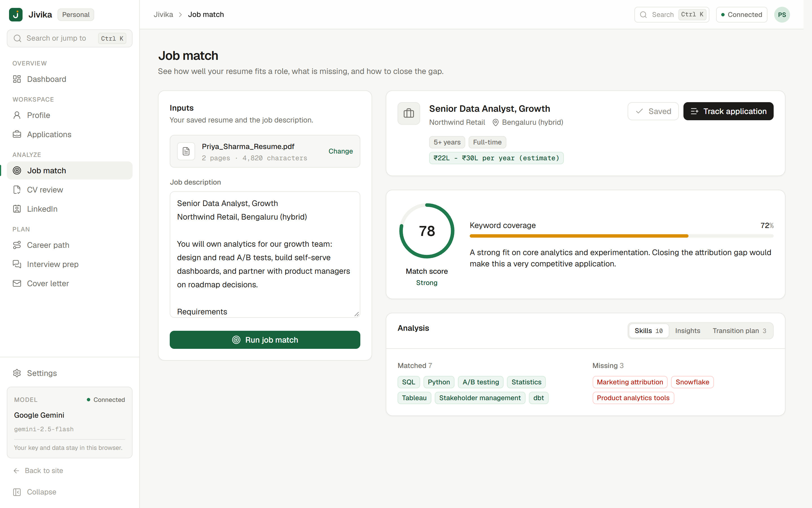The height and width of the screenshot is (508, 812).
Task: Click the salary estimate ₹22L - ₹30L tag
Action: tap(496, 158)
